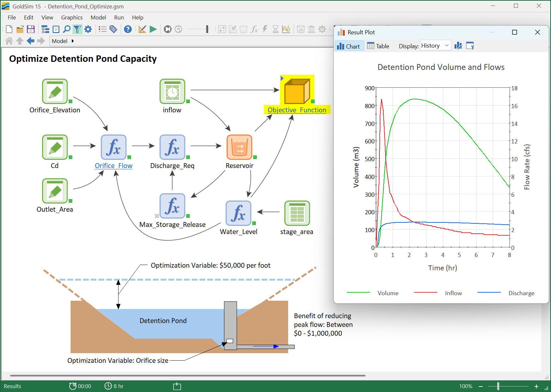Click the bulleted list toolbar icon
The image size is (551, 392).
(x=103, y=29)
